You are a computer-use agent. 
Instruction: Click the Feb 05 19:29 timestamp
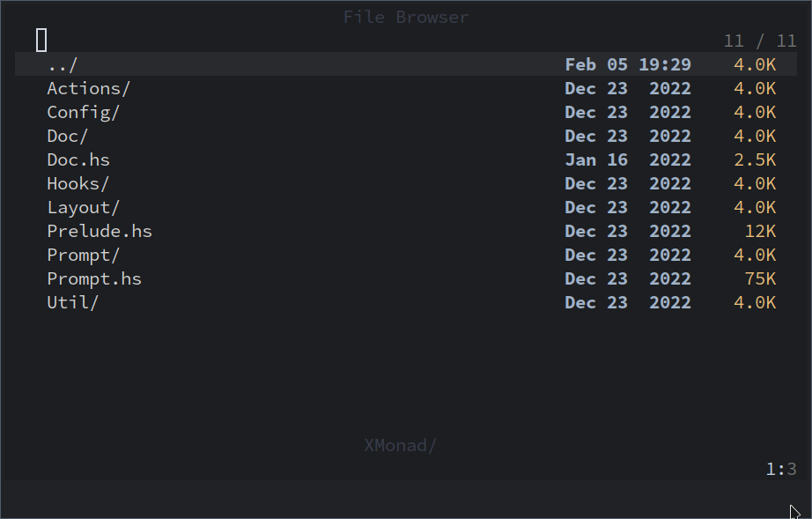[x=629, y=64]
